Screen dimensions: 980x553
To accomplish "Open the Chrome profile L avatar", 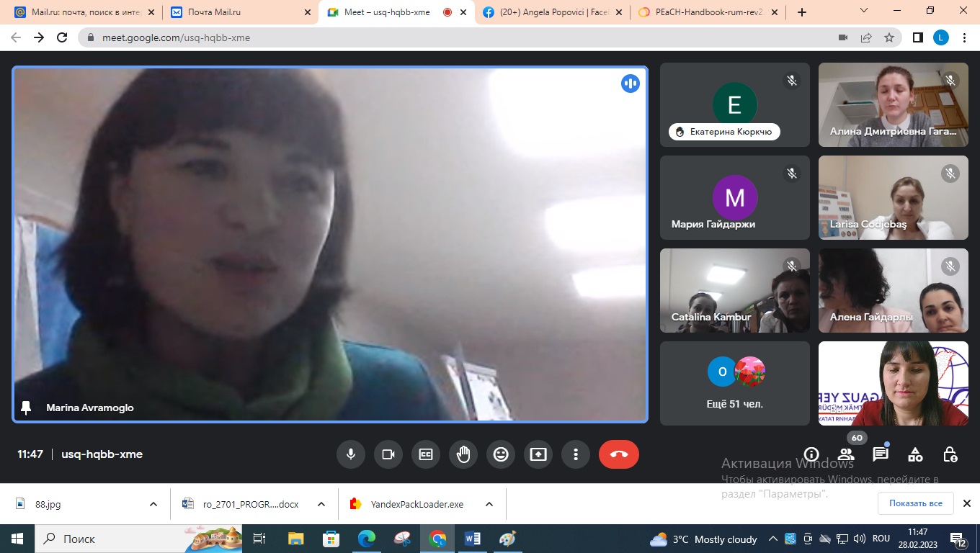I will pos(941,37).
